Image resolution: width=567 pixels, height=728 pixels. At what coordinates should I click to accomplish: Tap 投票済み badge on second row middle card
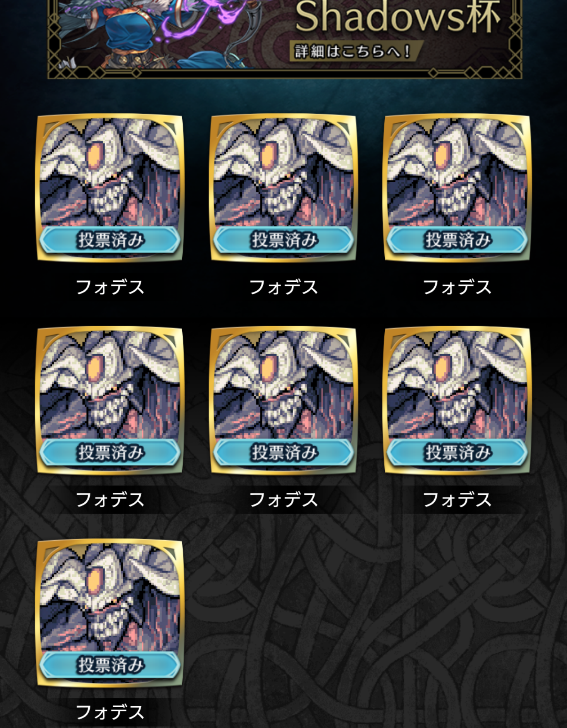click(x=284, y=452)
